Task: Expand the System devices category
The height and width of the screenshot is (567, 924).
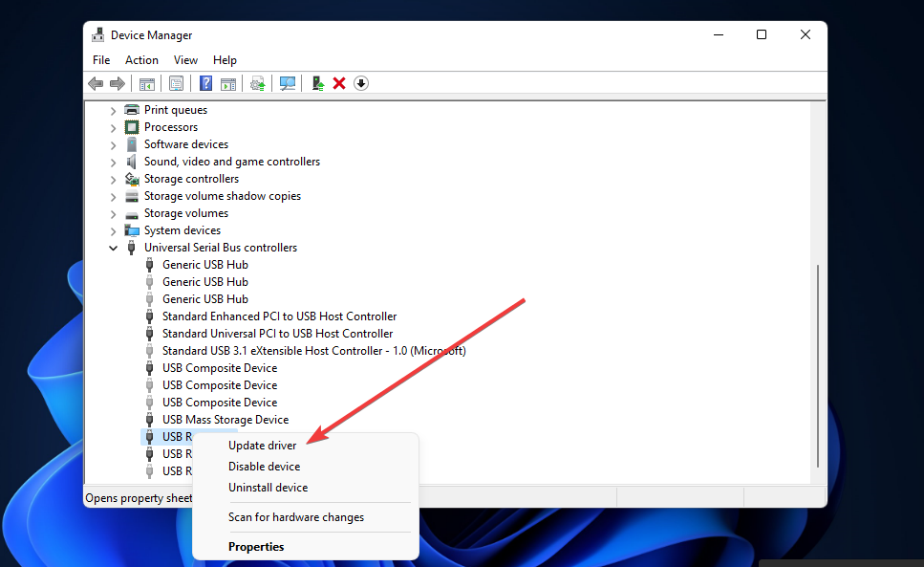Action: pos(114,230)
